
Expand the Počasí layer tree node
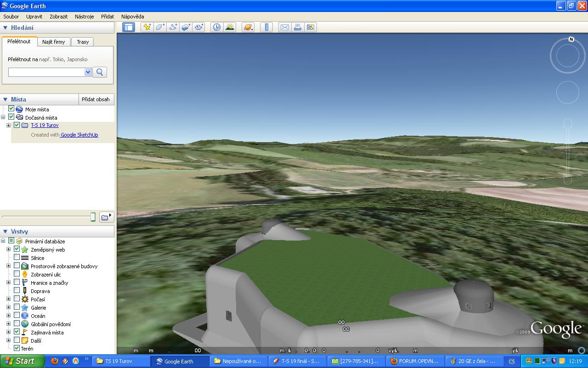coord(8,299)
